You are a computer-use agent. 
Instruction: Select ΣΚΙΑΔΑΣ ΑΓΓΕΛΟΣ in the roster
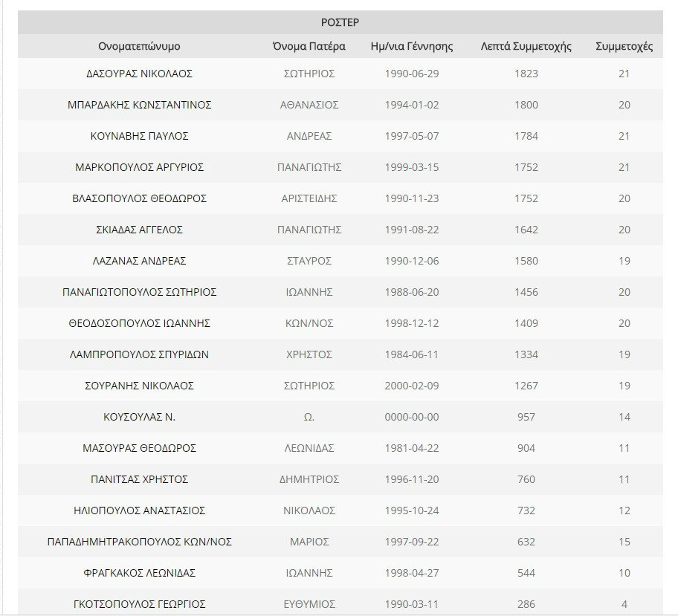point(139,230)
